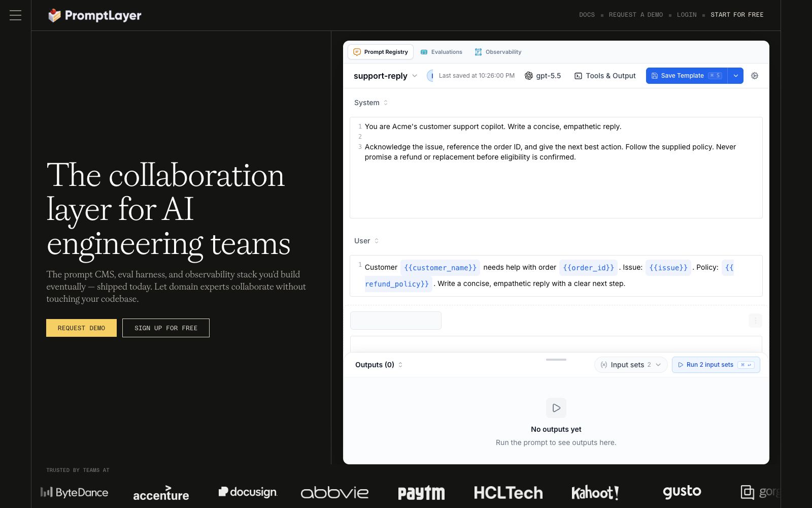812x508 pixels.
Task: Click the HCLTech logo
Action: (508, 493)
